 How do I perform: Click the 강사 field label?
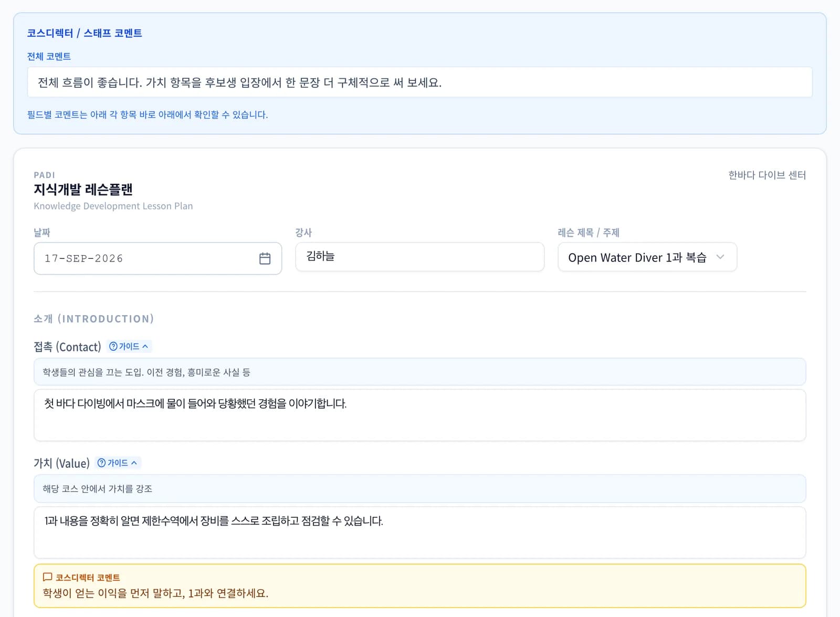pos(303,233)
